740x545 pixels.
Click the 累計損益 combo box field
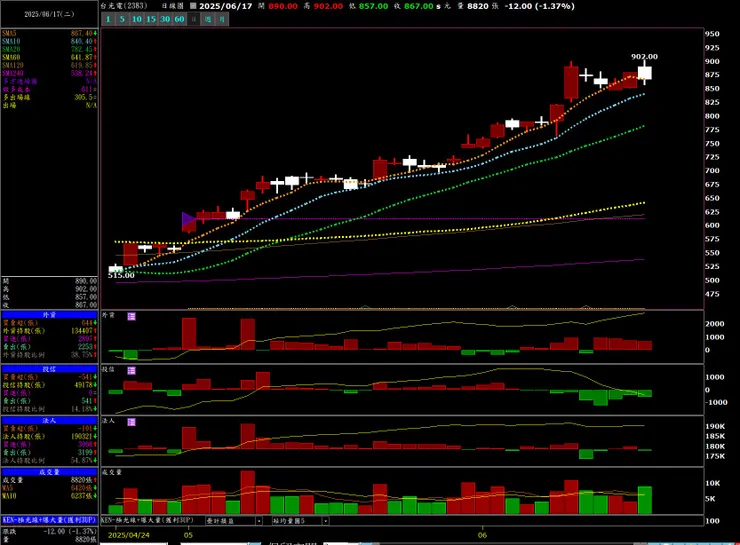(234, 521)
